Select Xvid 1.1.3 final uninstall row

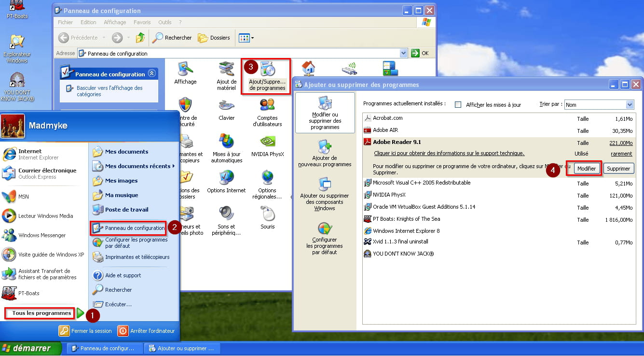click(499, 242)
